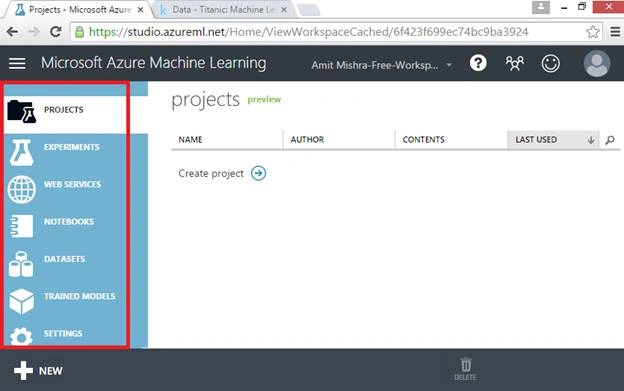
Task: Click the Trained Models cube icon
Action: pos(21,302)
